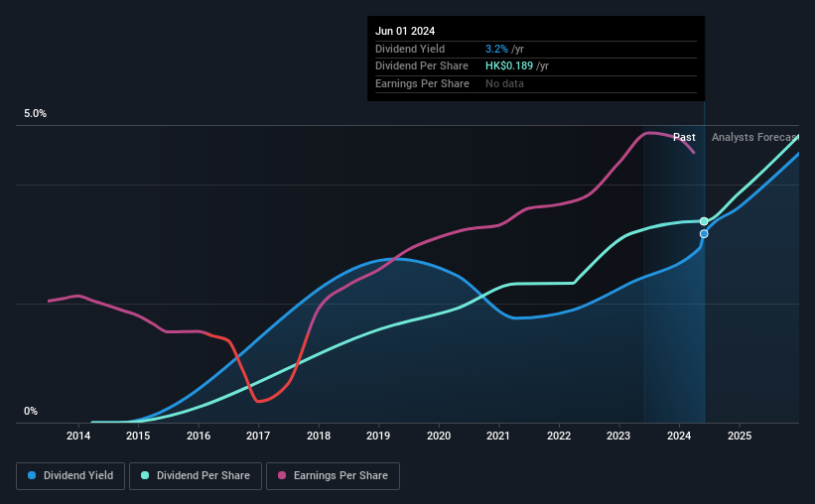Click the 2023 x-axis label
815x504 pixels.
coord(618,436)
